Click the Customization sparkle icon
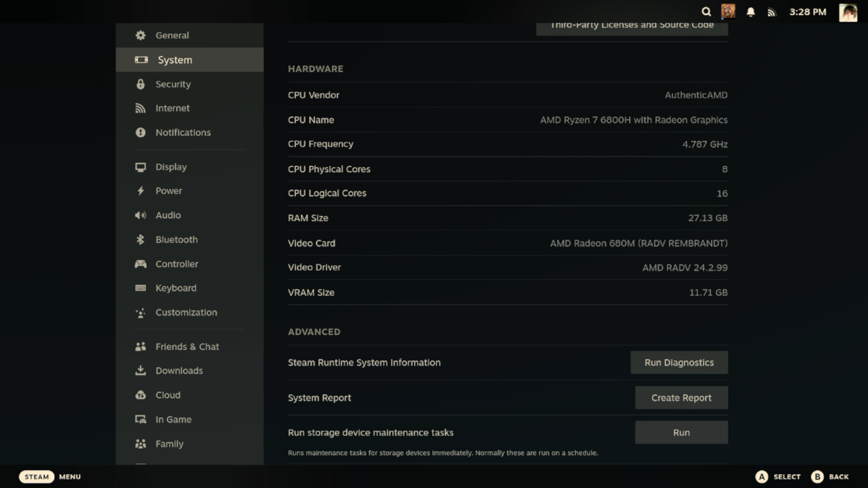 [141, 313]
